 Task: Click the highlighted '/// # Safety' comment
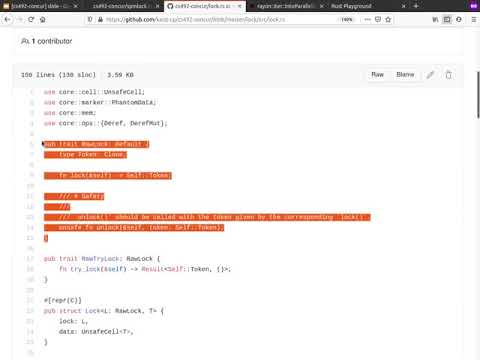click(x=74, y=196)
